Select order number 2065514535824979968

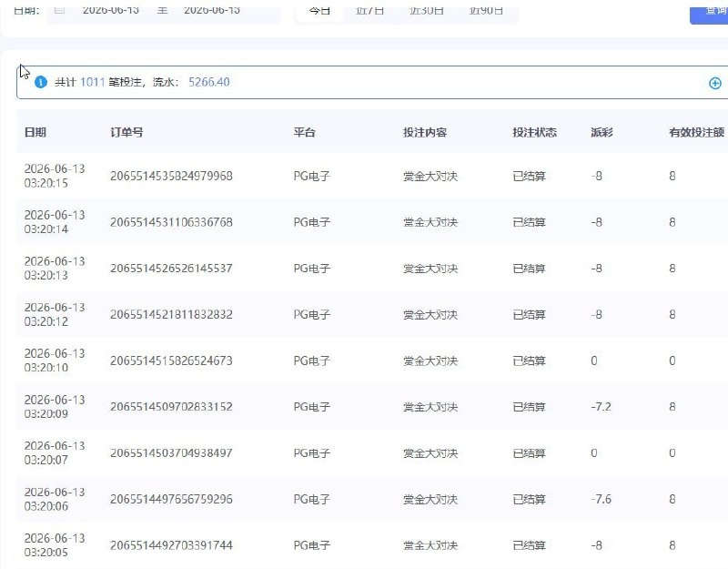(x=171, y=176)
